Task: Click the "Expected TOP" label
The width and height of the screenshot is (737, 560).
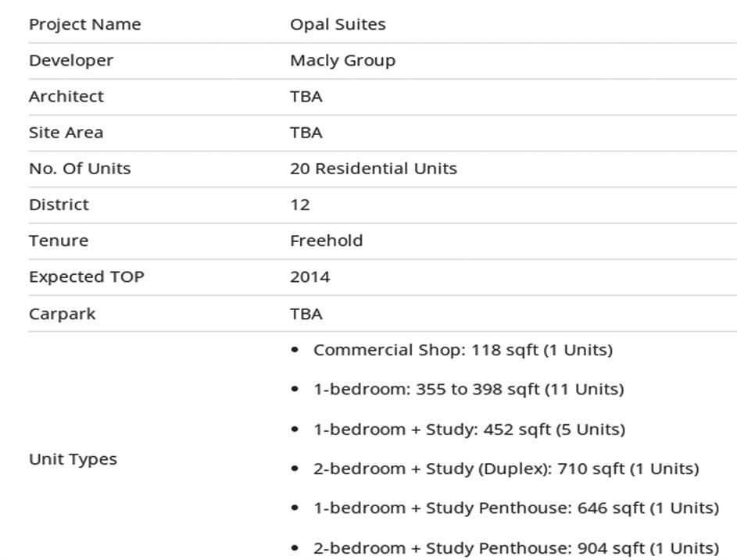Action: [x=86, y=276]
